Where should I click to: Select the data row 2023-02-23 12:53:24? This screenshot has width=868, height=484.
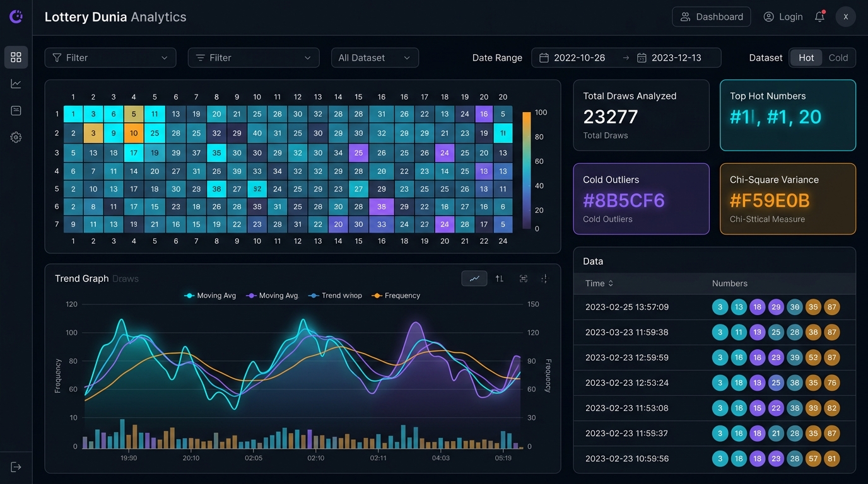tap(714, 383)
